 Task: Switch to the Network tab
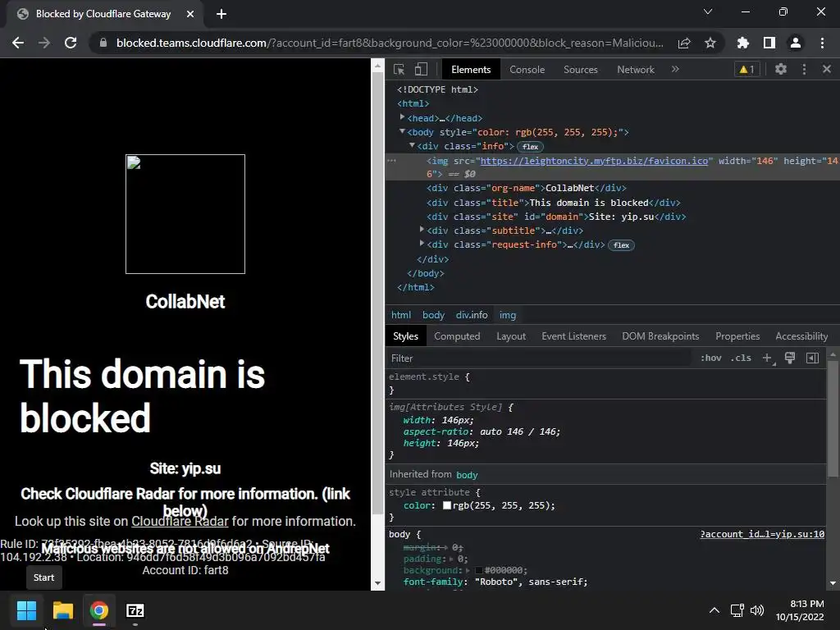click(636, 70)
